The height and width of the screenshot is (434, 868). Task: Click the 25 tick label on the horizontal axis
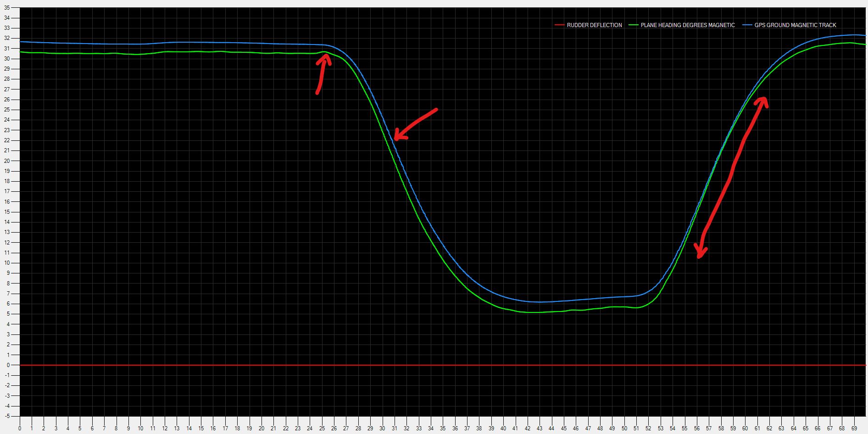(322, 428)
